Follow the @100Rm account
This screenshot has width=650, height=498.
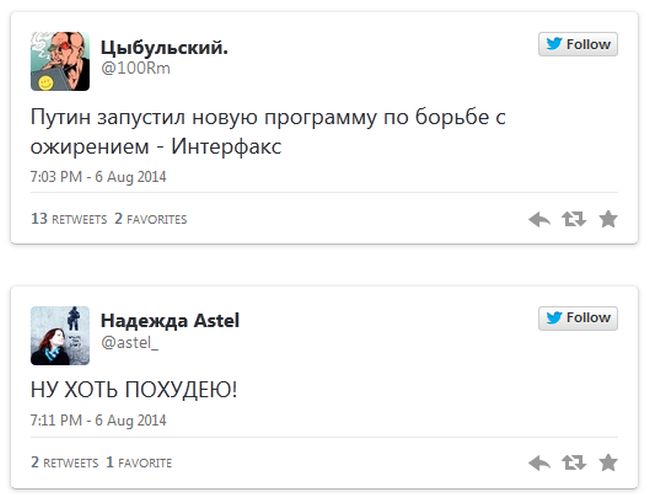[578, 44]
